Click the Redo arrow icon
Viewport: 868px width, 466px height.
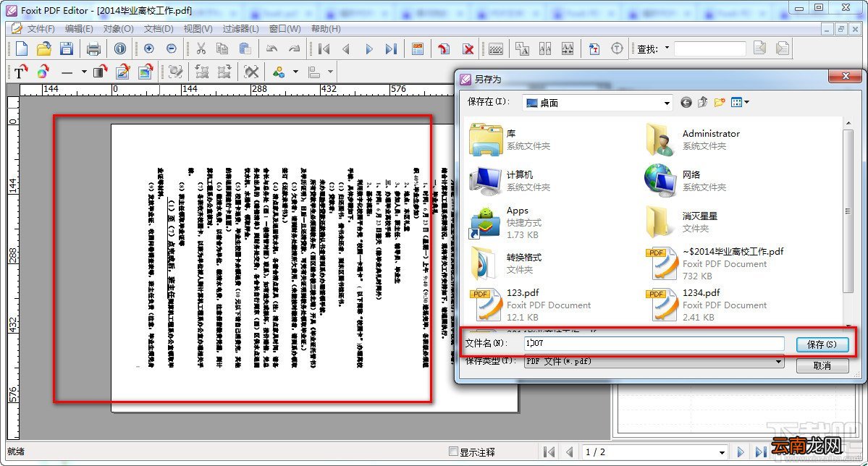294,48
